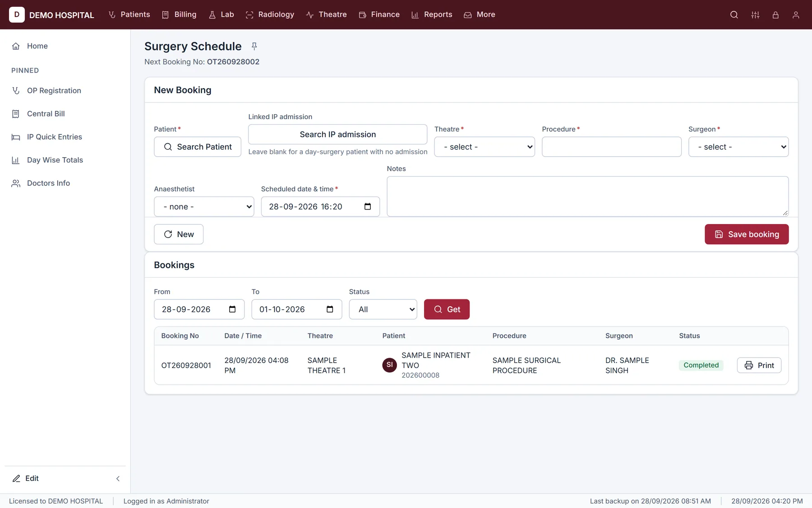The image size is (812, 508).
Task: Click Search IP admission button
Action: pos(337,134)
